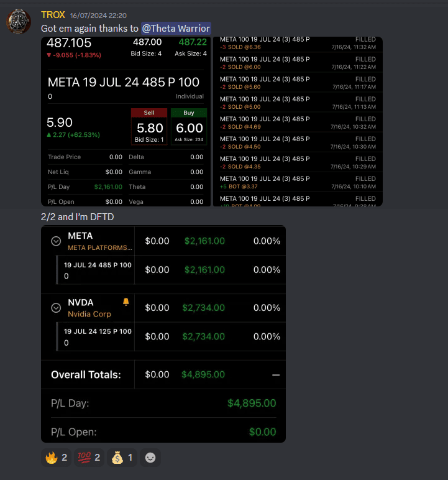Open the META option quote screenshot
The height and width of the screenshot is (480, 448).
126,121
